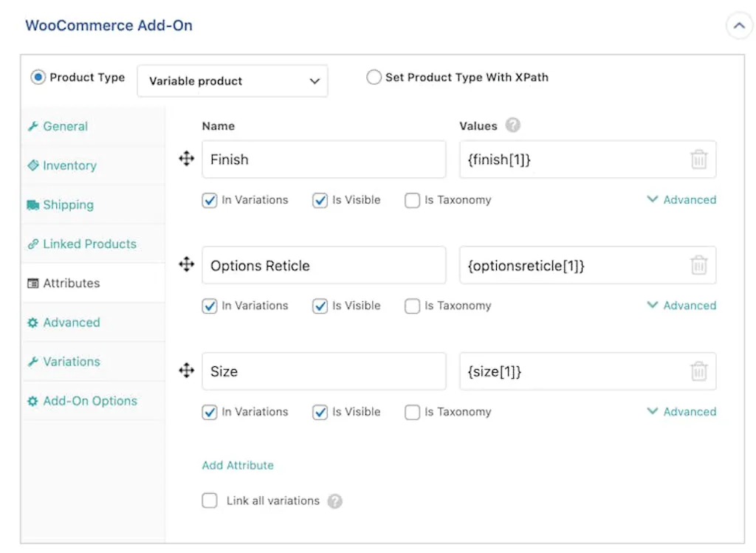Open the Advanced sidebar tab
Viewport: 756px width, 553px height.
tap(93, 322)
